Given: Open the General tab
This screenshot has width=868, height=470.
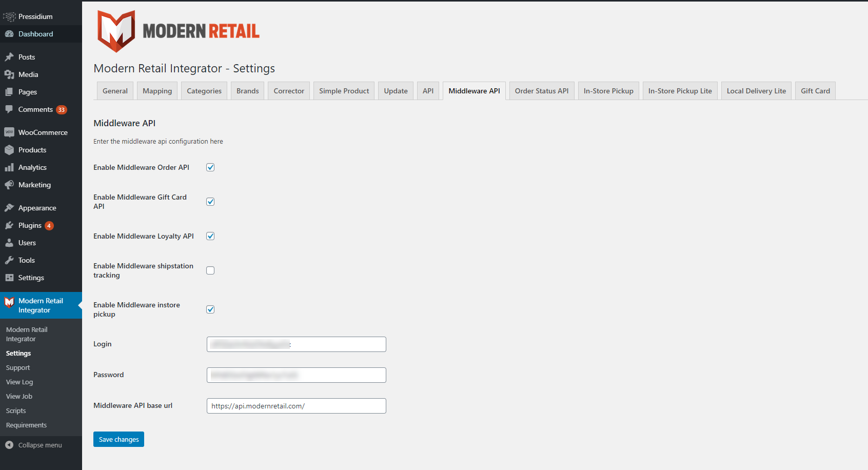Looking at the screenshot, I should [115, 91].
